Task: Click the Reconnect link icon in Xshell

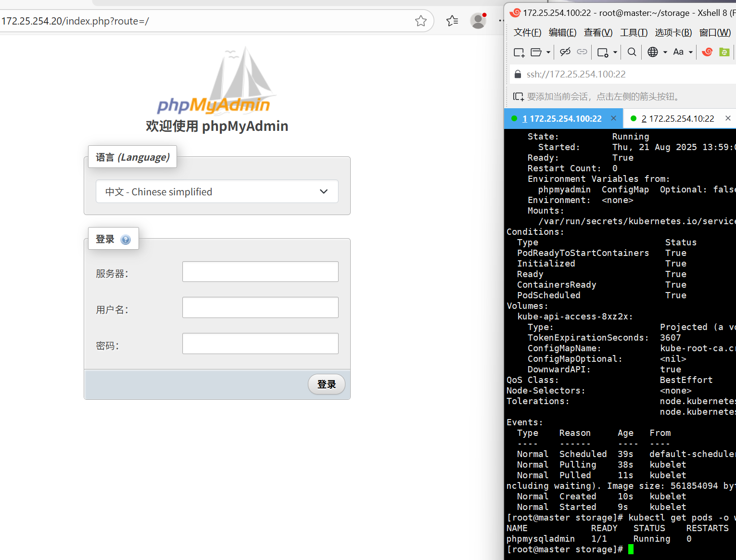Action: [582, 52]
